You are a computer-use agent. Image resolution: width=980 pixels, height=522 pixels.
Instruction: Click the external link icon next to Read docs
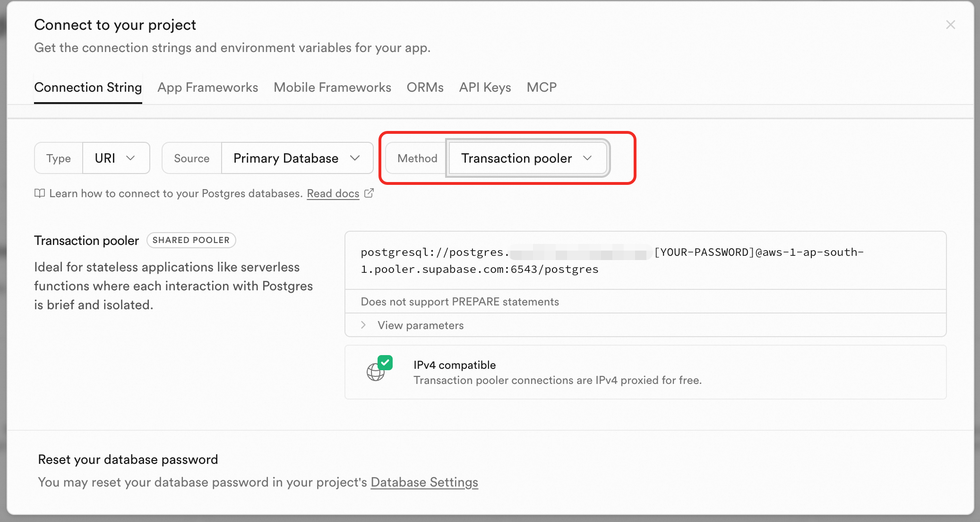click(369, 193)
